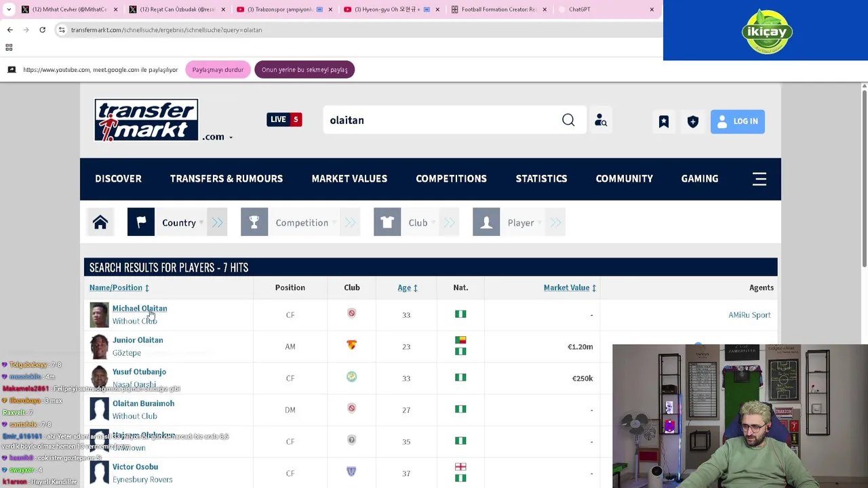This screenshot has height=488, width=868.
Task: Open the .com domain dropdown under logo
Action: click(x=217, y=137)
